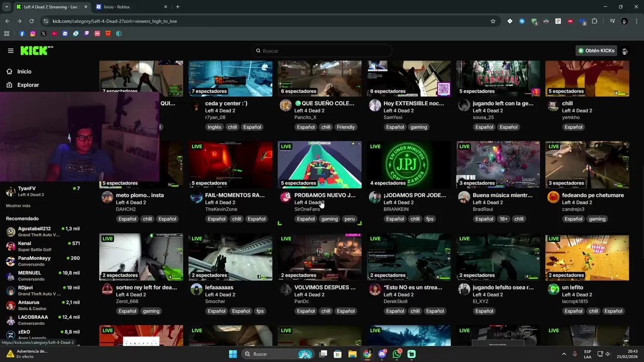Open recommended channel LACOBRAAA
Screen dimensions: 644x362
point(42,320)
